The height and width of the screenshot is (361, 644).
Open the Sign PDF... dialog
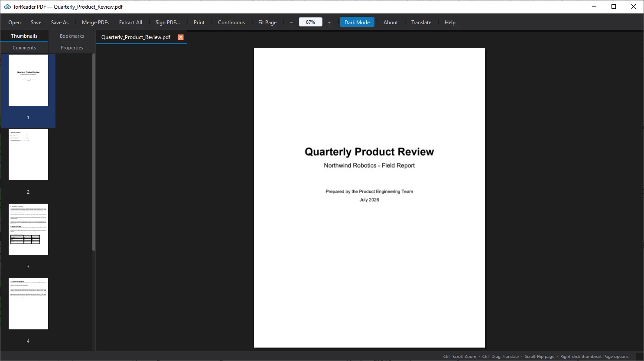(x=168, y=23)
